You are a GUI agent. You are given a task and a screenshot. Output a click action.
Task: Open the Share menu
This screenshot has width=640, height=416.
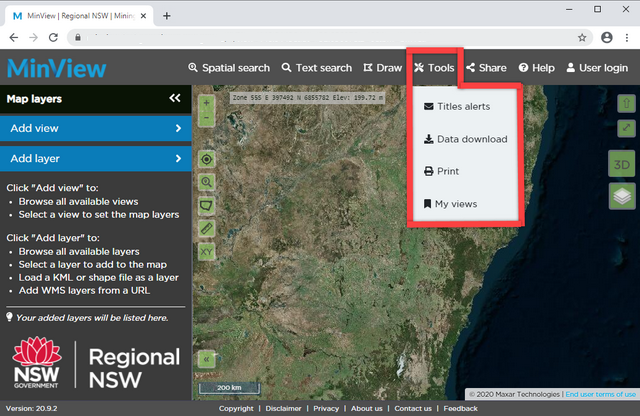[x=486, y=68]
